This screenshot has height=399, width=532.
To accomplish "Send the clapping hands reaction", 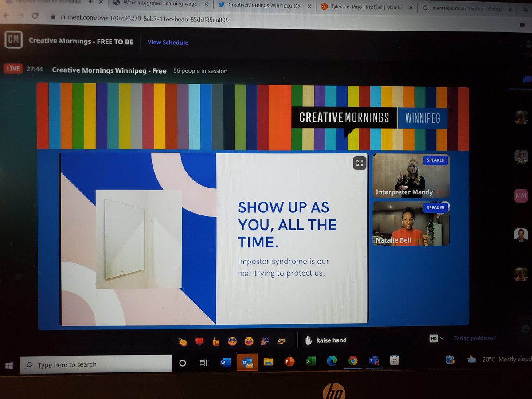I will [183, 342].
